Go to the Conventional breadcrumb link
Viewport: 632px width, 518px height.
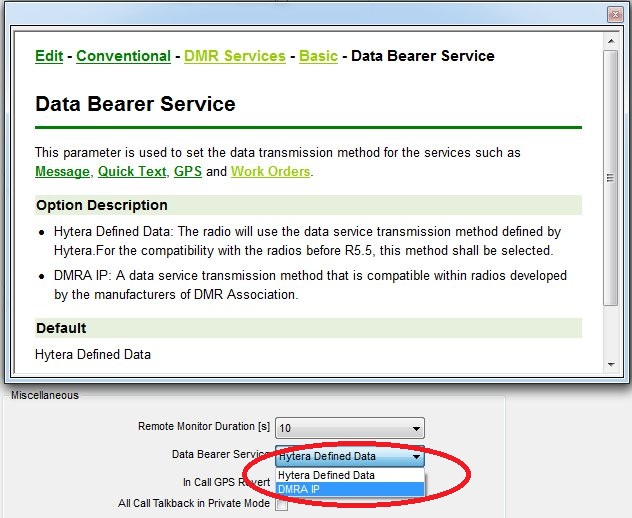(x=123, y=56)
